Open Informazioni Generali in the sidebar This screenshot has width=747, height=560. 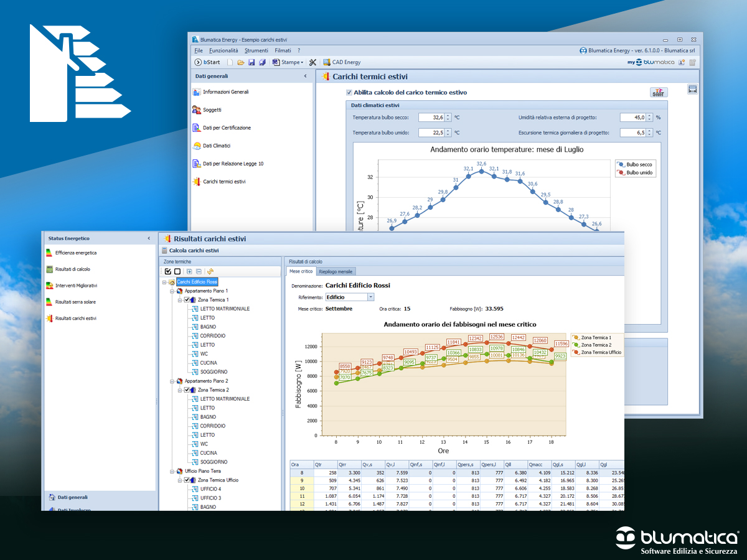click(x=220, y=92)
